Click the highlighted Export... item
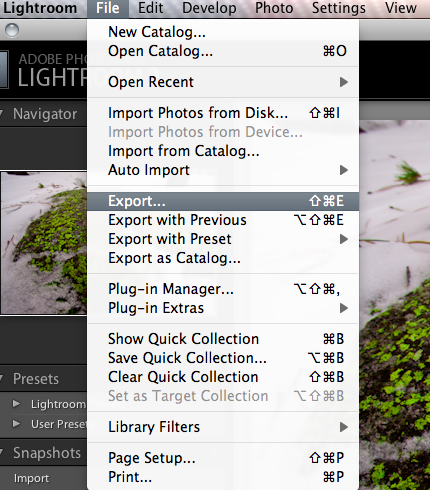Image resolution: width=430 pixels, height=490 pixels. pos(223,201)
